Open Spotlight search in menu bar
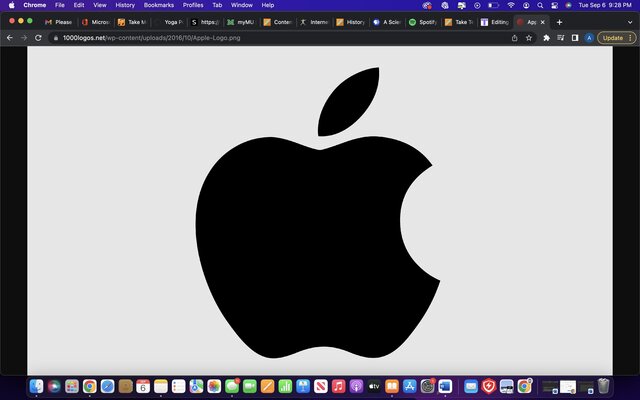 point(540,5)
